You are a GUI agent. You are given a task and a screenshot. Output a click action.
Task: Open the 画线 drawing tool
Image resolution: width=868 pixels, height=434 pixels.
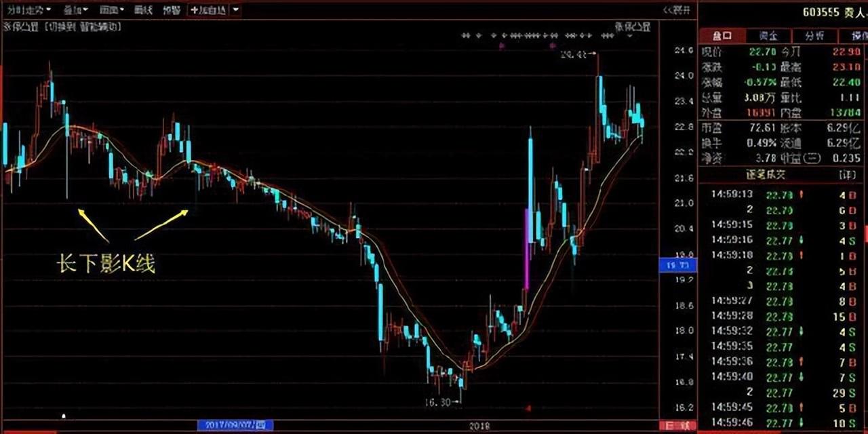(143, 10)
